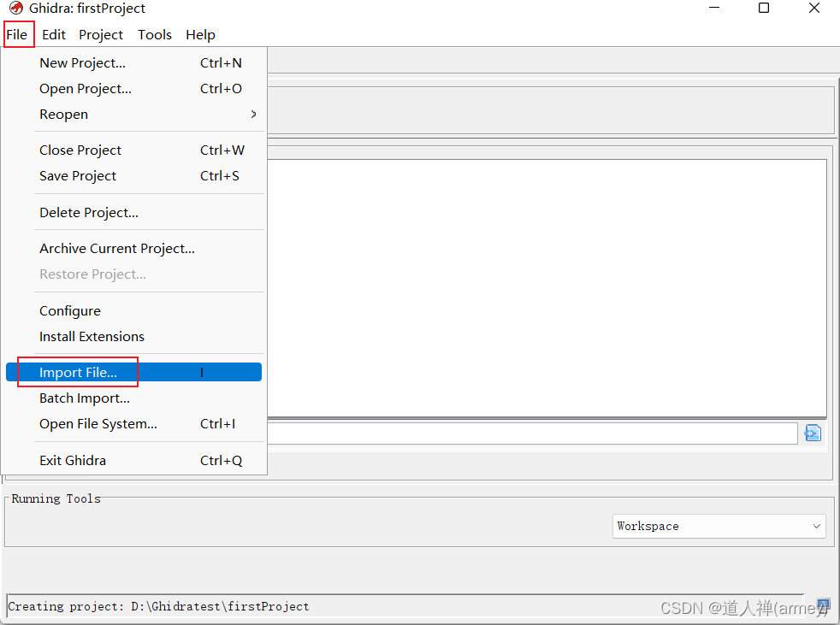840x625 pixels.
Task: Choose Delete Project... entry
Action: 134,213
